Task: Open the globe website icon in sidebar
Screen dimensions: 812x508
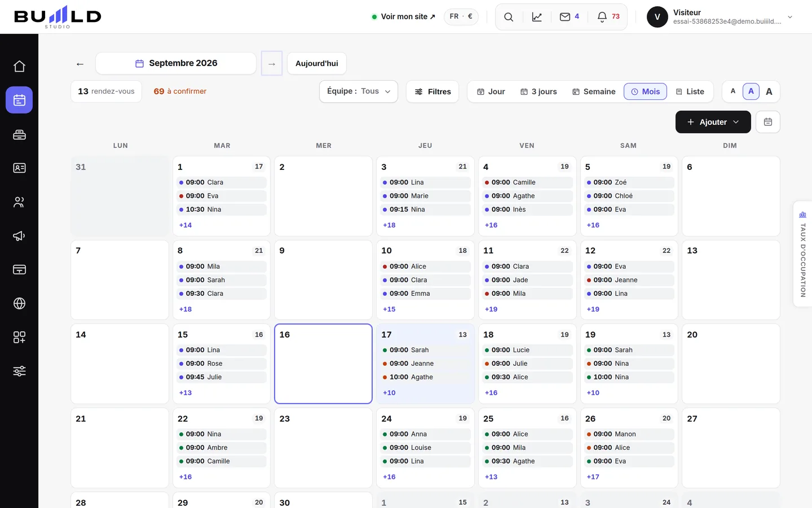Action: coord(19,303)
